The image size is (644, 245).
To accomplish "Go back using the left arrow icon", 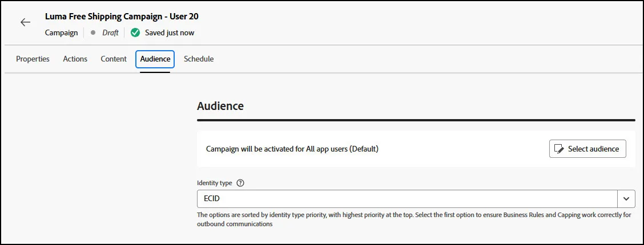I will pos(26,22).
